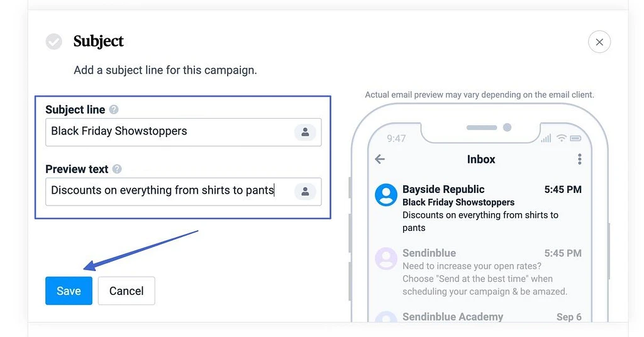Open the Bayside Republic email preview
The width and height of the screenshot is (644, 337).
point(491,209)
